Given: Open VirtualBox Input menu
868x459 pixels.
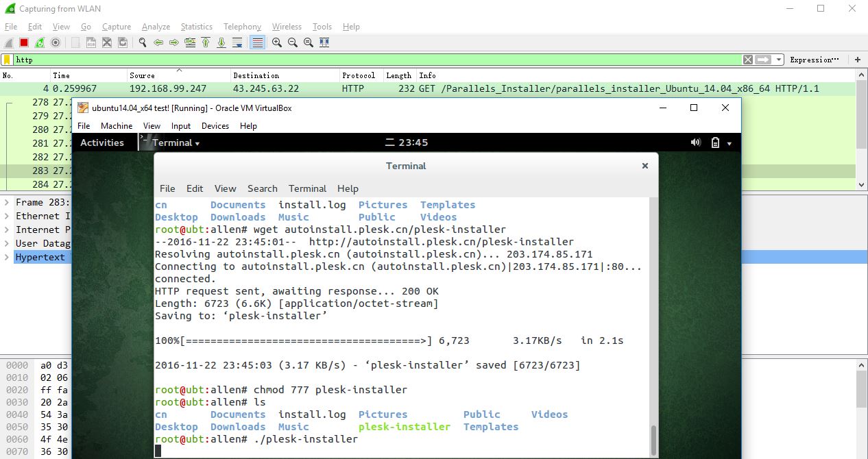Looking at the screenshot, I should 181,126.
